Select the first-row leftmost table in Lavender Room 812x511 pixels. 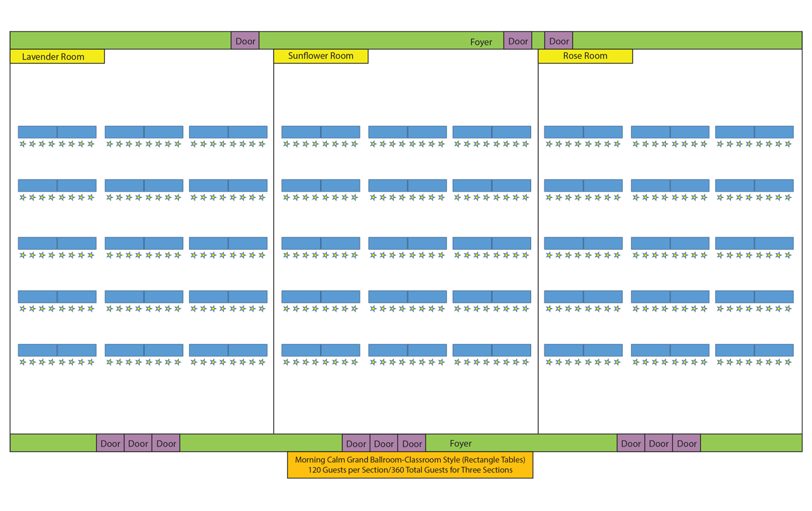58,132
